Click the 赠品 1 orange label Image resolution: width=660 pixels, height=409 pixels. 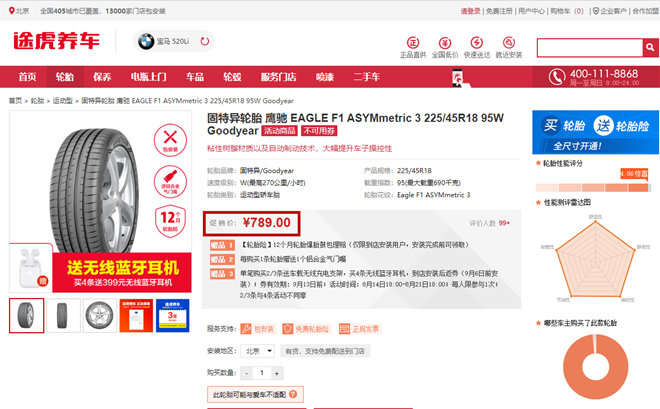point(222,245)
